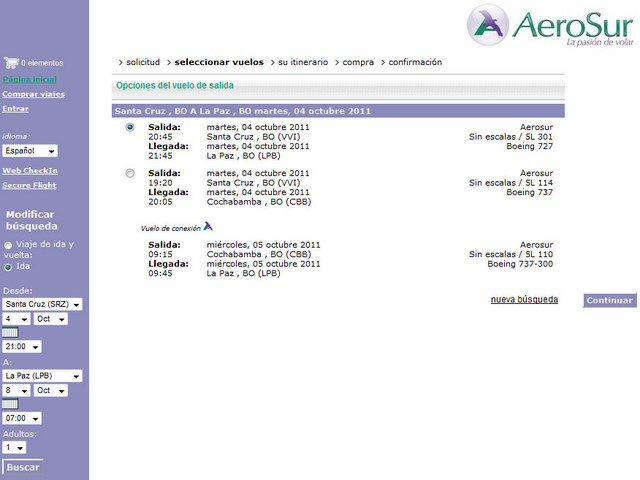Open the 'Página inicial' link

click(x=29, y=80)
